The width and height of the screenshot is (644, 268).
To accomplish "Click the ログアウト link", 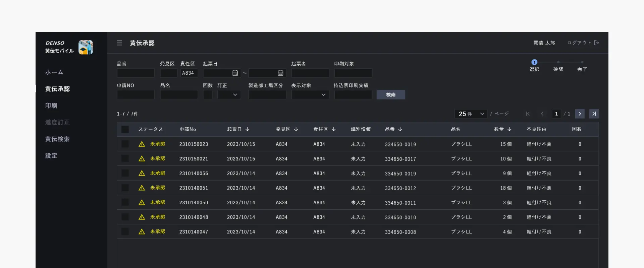I will (579, 43).
